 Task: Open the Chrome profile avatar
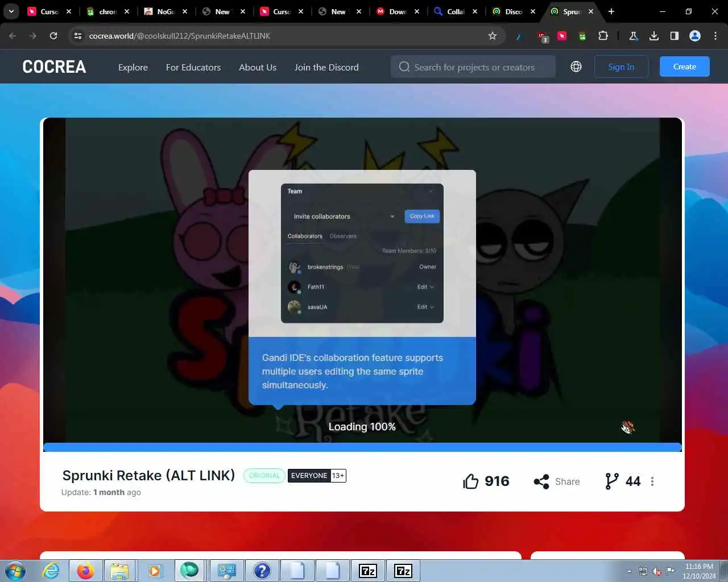695,36
